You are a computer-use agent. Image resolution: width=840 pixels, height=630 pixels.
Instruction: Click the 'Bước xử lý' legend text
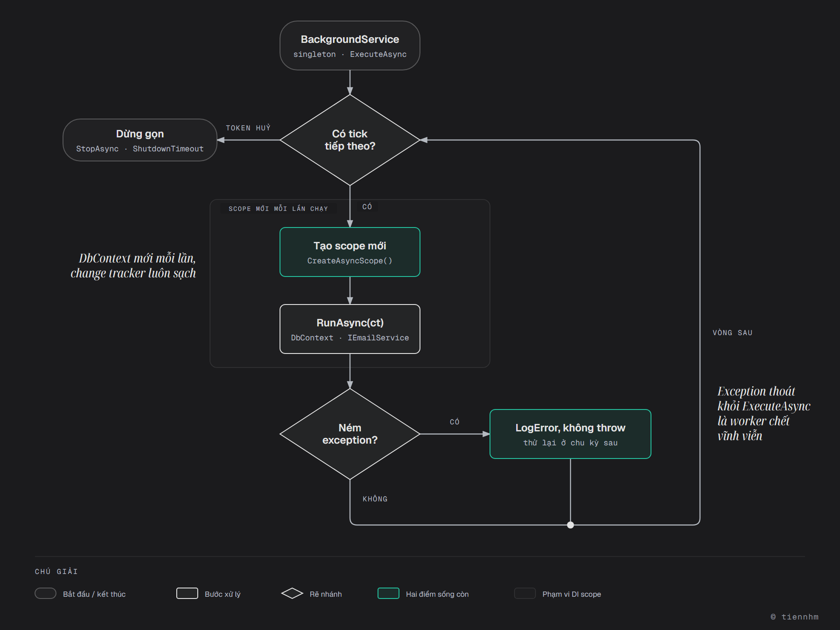(223, 594)
